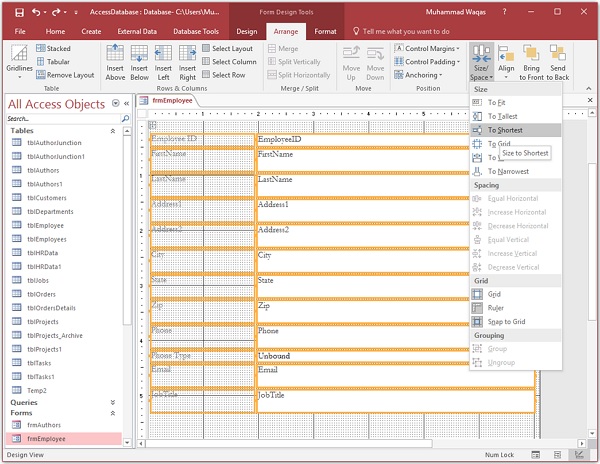Viewport: 600px width, 464px height.
Task: Click the Bring to Front icon
Action: click(532, 57)
